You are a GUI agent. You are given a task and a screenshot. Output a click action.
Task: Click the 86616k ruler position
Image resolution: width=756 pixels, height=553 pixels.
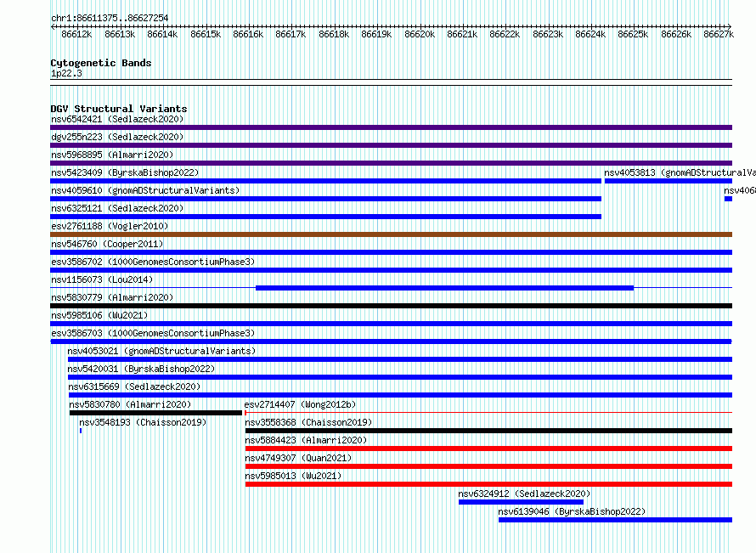248,34
